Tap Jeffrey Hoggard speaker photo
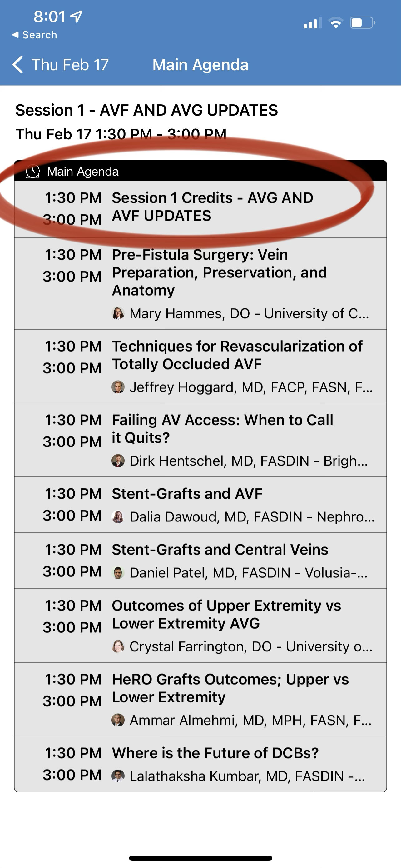Image resolution: width=401 pixels, height=868 pixels. point(118,387)
